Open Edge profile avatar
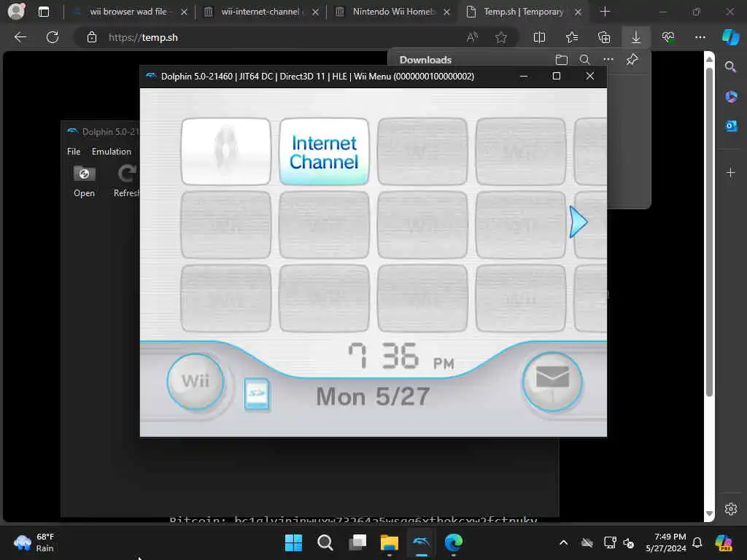The width and height of the screenshot is (747, 560). pos(16,12)
